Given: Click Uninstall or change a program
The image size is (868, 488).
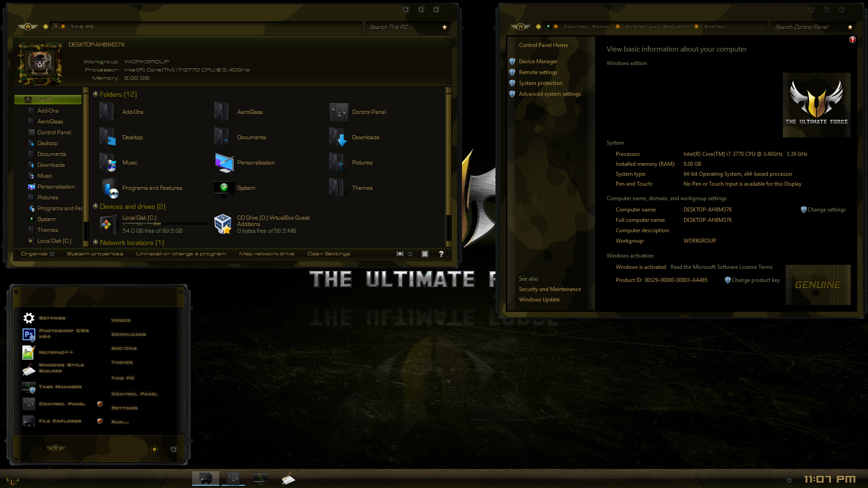Looking at the screenshot, I should [x=181, y=254].
